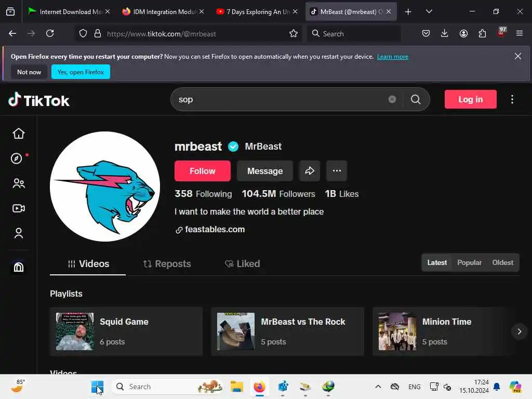The height and width of the screenshot is (399, 532).
Task: Open the clock showing 17:24 15.10.2024
Action: click(x=474, y=387)
